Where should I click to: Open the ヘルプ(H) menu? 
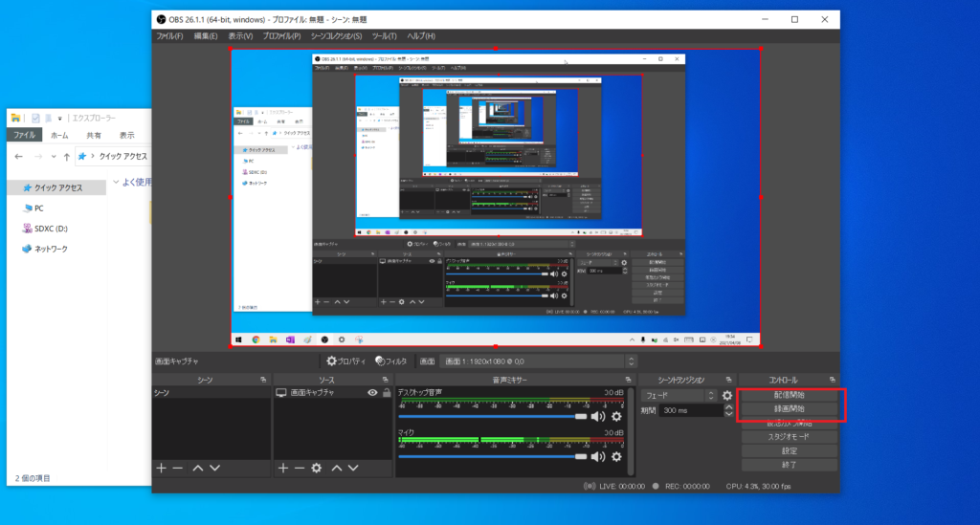(x=421, y=36)
